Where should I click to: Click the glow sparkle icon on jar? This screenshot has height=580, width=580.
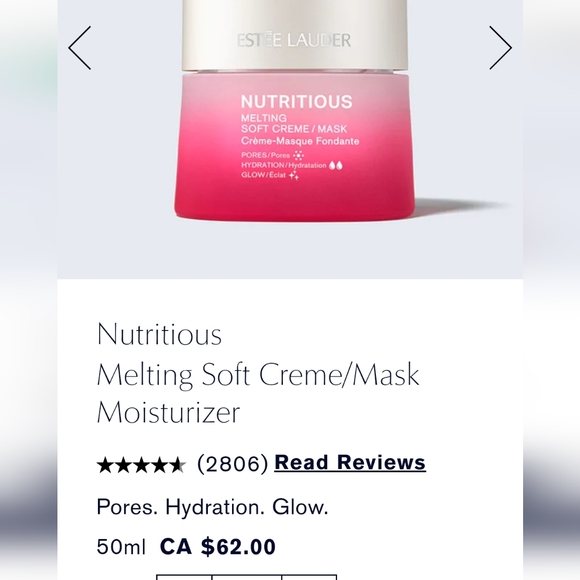pos(294,175)
